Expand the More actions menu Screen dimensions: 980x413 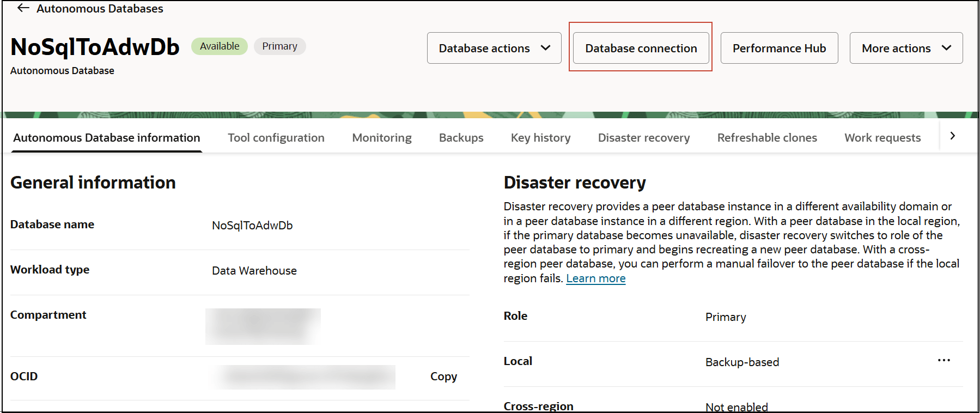[906, 48]
